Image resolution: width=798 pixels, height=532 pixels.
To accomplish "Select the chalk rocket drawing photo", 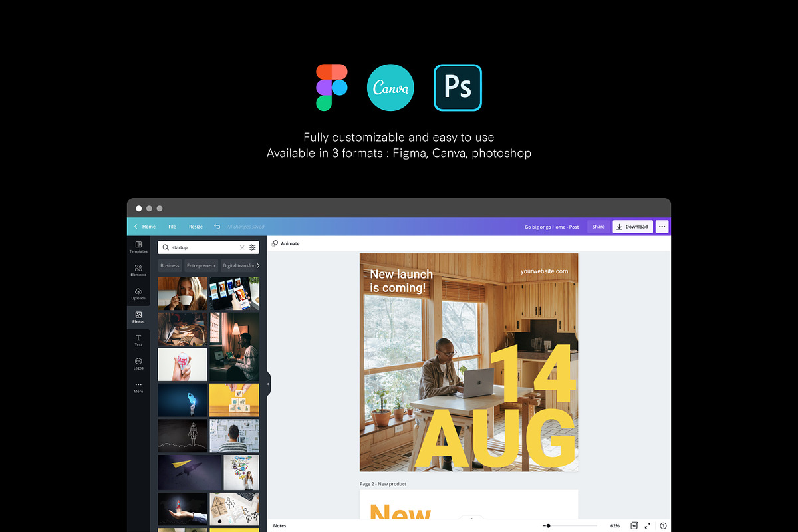I will click(x=182, y=436).
